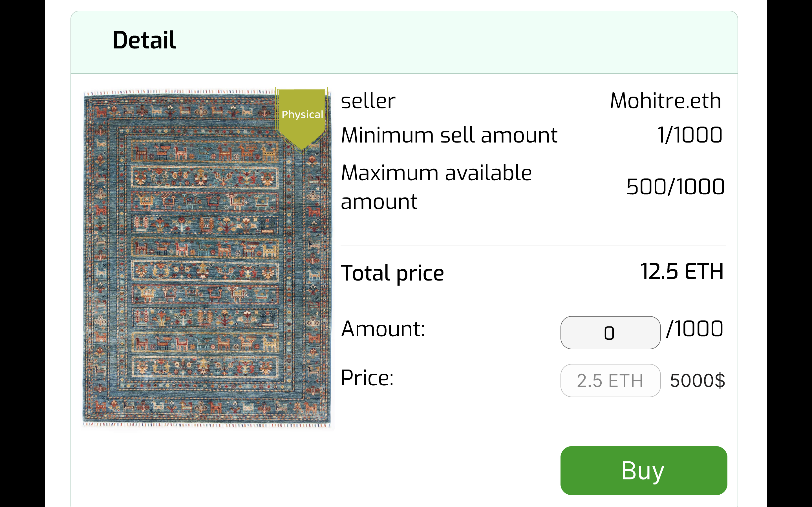Focus the Amount input field

(x=610, y=333)
